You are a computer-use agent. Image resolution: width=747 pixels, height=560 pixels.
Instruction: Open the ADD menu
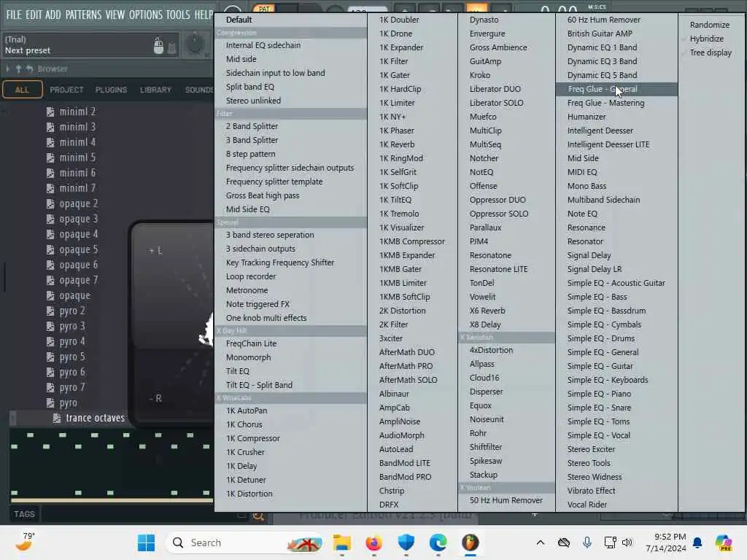(53, 15)
